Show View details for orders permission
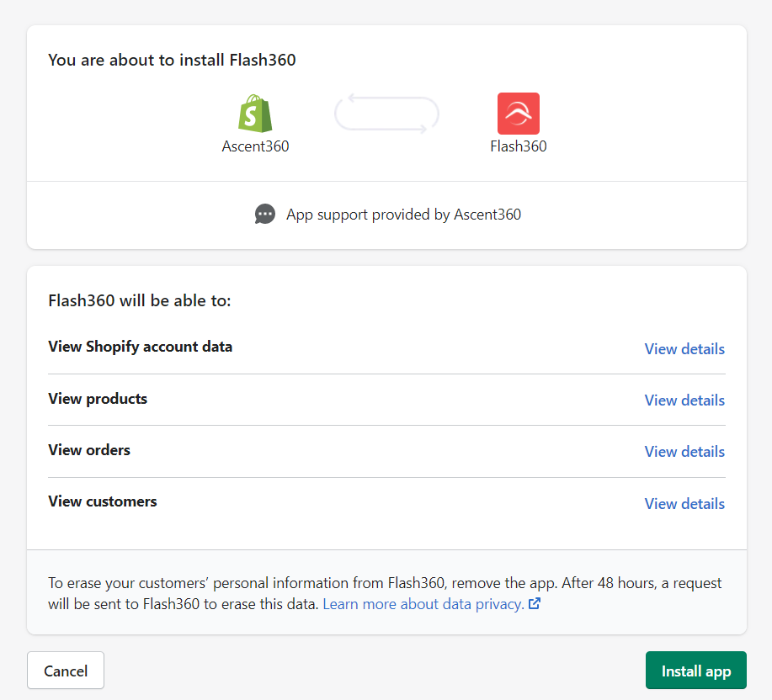 point(684,452)
